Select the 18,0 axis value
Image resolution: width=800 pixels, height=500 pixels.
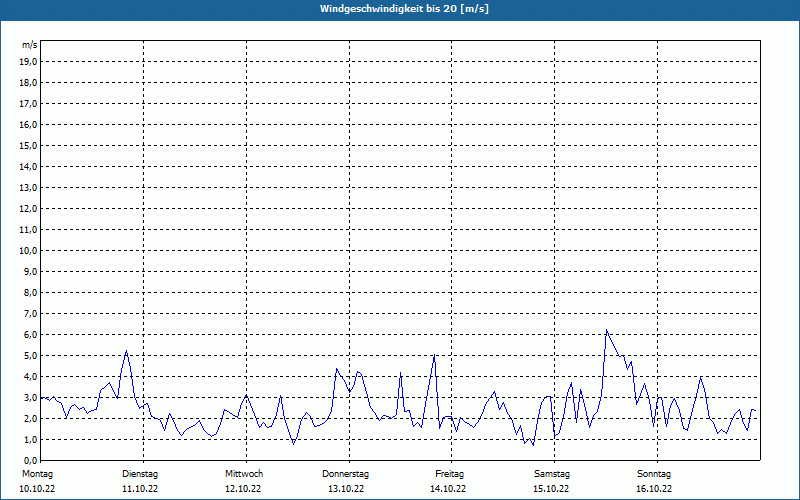tap(28, 83)
